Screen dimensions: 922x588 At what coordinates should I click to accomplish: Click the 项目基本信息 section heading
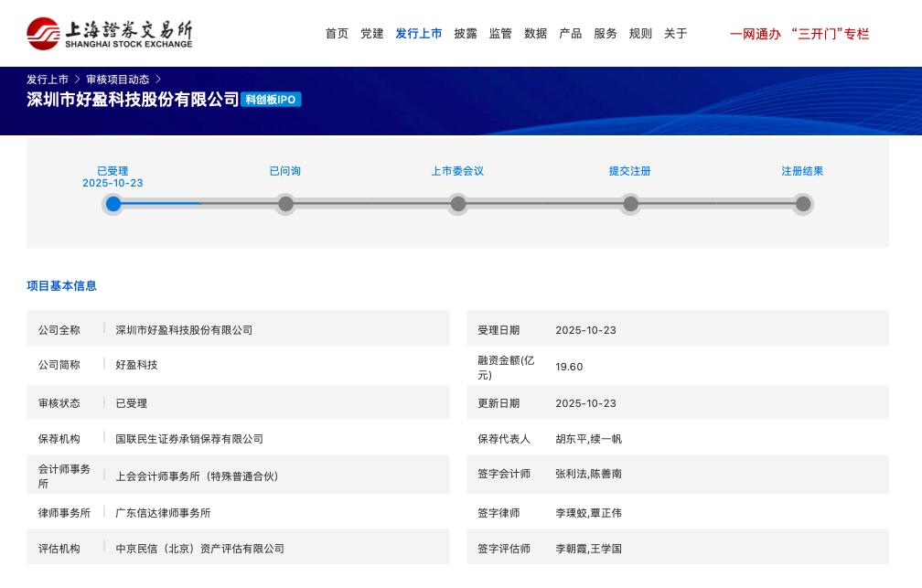coord(62,285)
